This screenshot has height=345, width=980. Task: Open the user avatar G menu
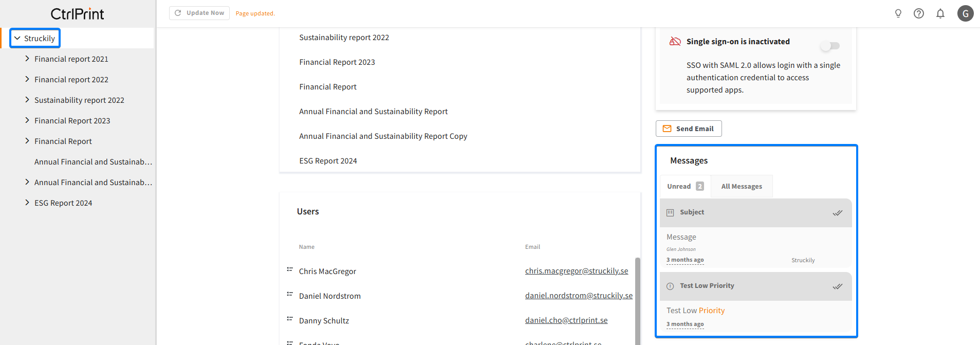966,13
